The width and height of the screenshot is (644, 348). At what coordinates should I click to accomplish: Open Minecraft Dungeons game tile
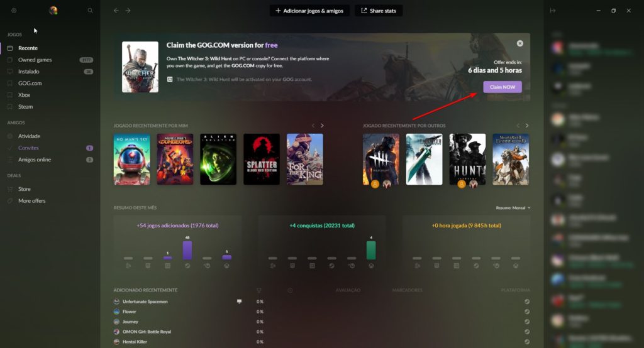175,159
